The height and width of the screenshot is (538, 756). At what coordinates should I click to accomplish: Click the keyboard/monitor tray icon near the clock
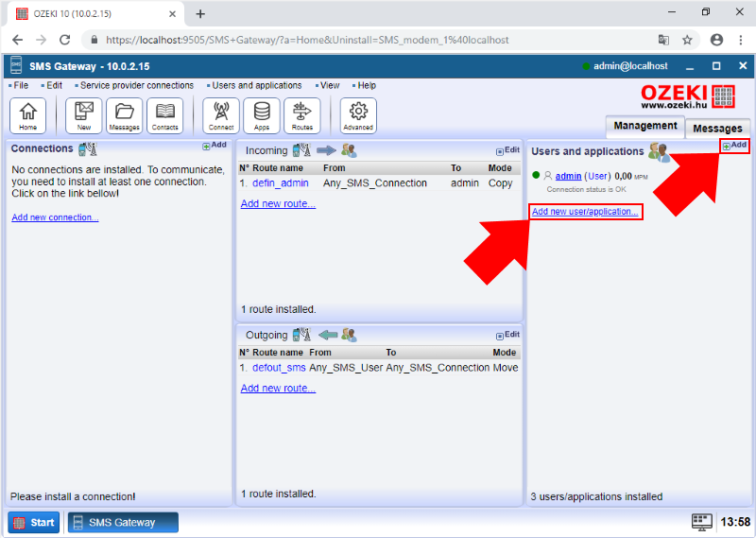[x=701, y=522]
